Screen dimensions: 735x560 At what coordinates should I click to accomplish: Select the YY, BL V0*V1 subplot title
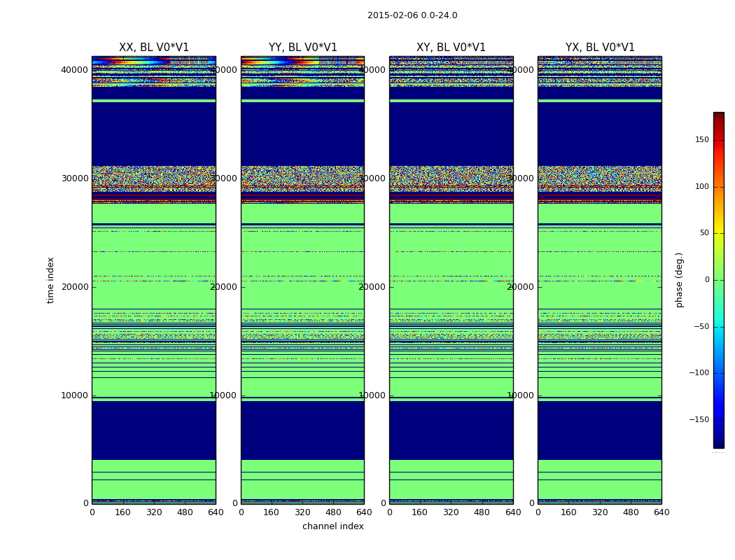[x=302, y=48]
